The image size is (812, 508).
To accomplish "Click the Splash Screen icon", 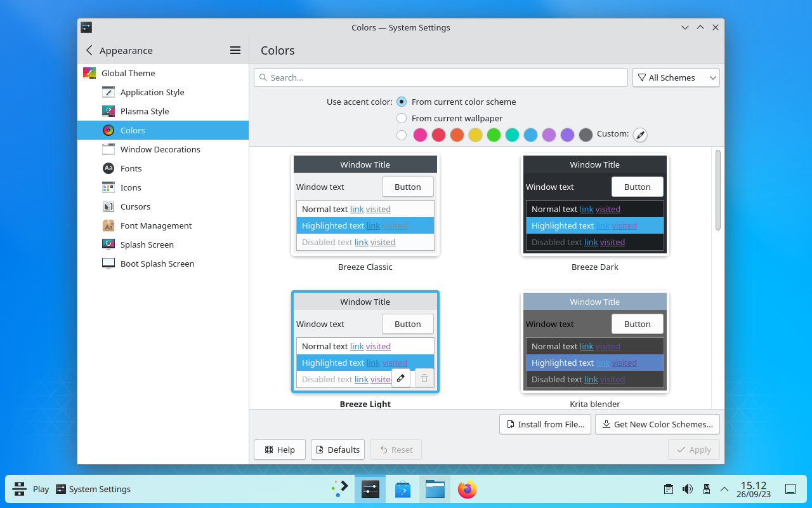I will click(108, 244).
